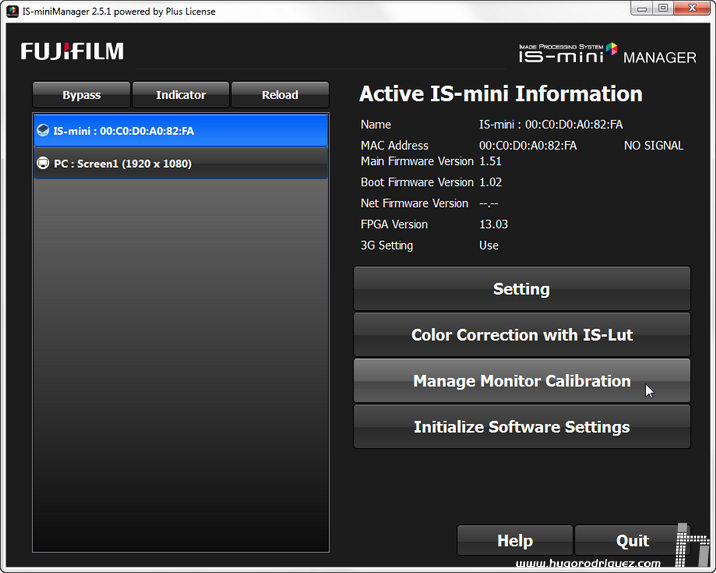Click Main Firmware Version value 1.51
Screen dimensions: 716x573
click(490, 161)
